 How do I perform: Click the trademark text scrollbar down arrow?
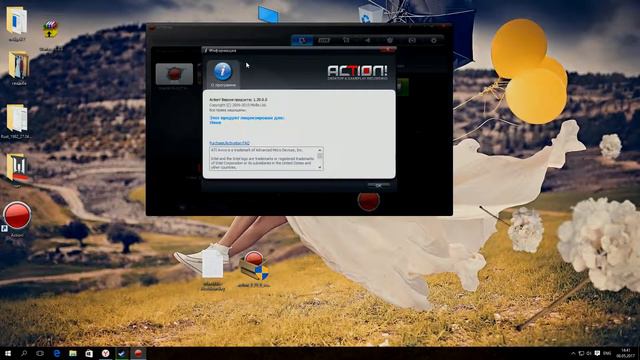click(x=320, y=167)
